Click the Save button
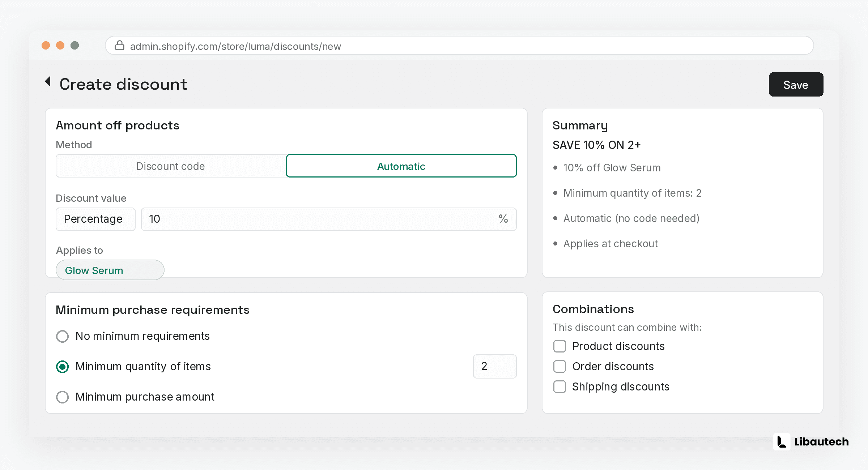The image size is (868, 470). [x=796, y=85]
